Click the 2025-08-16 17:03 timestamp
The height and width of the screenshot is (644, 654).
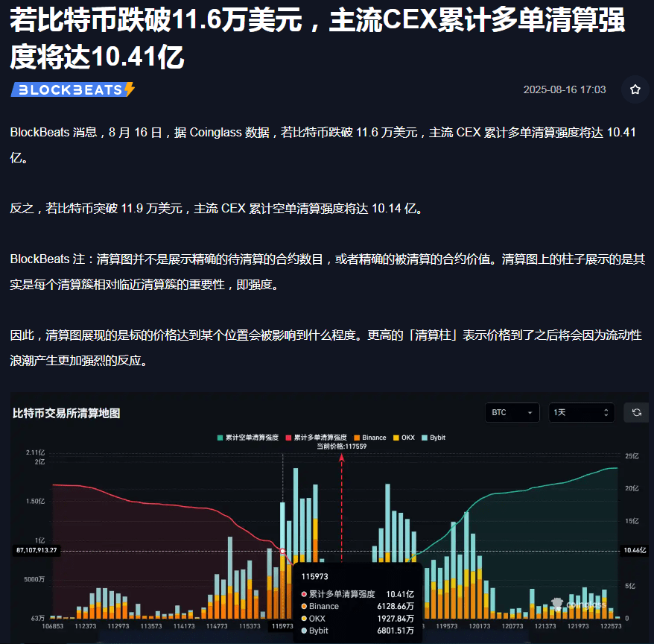pyautogui.click(x=565, y=89)
